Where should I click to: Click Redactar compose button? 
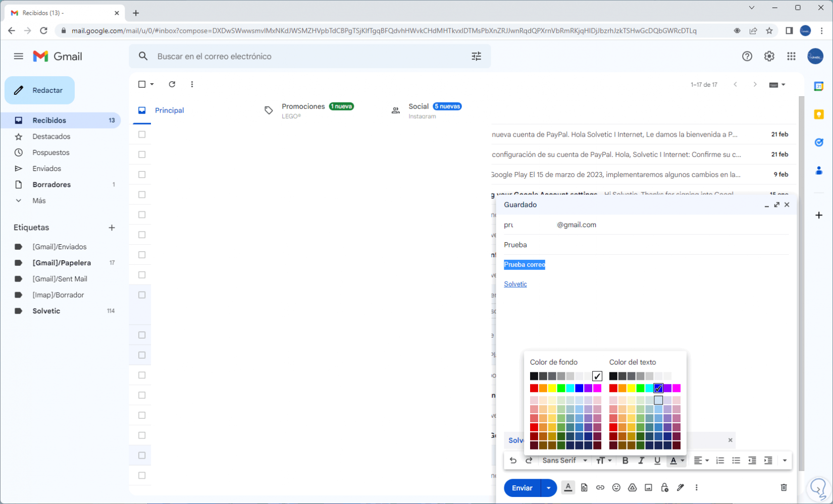coord(40,90)
